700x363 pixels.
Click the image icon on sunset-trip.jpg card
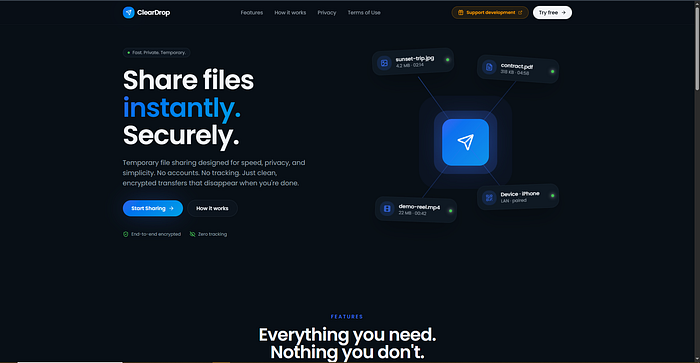tap(384, 63)
